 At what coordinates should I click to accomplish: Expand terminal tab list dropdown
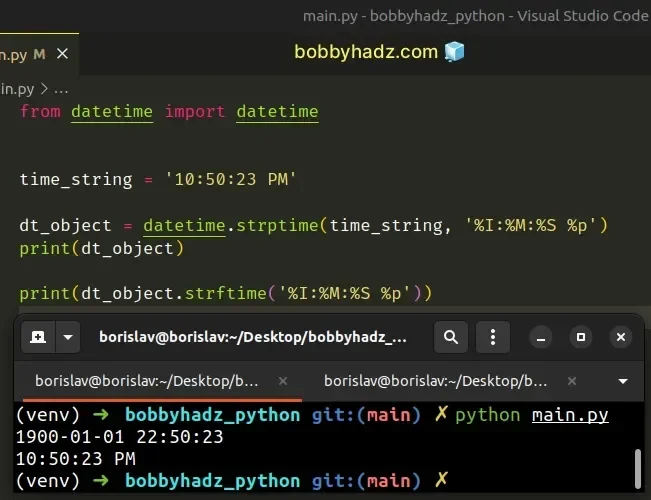pyautogui.click(x=623, y=381)
